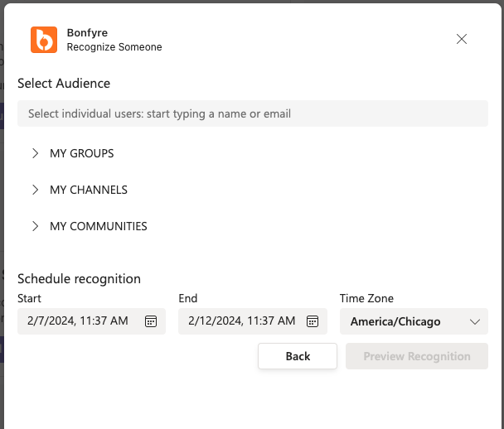Click the End date field 2/12/2024

coord(253,321)
